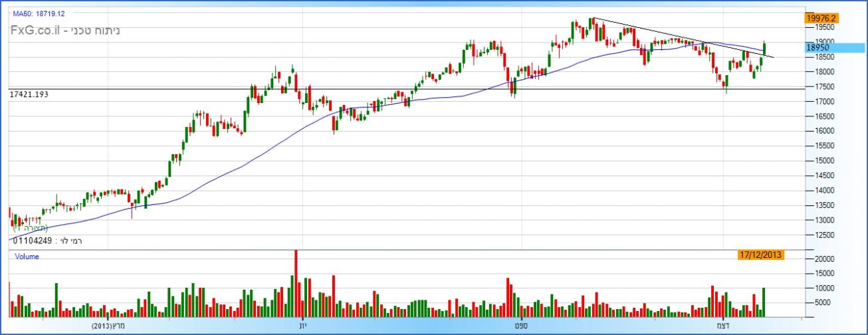
Task: Click the FxG.co.il watermark text
Action: tap(64, 31)
